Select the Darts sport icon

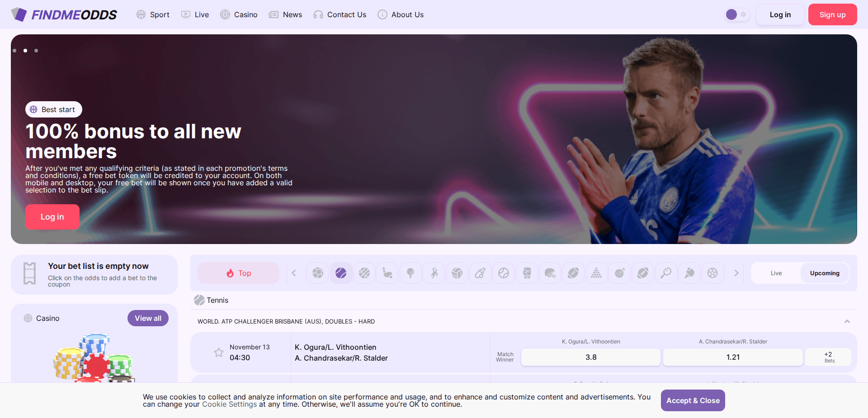coord(620,273)
